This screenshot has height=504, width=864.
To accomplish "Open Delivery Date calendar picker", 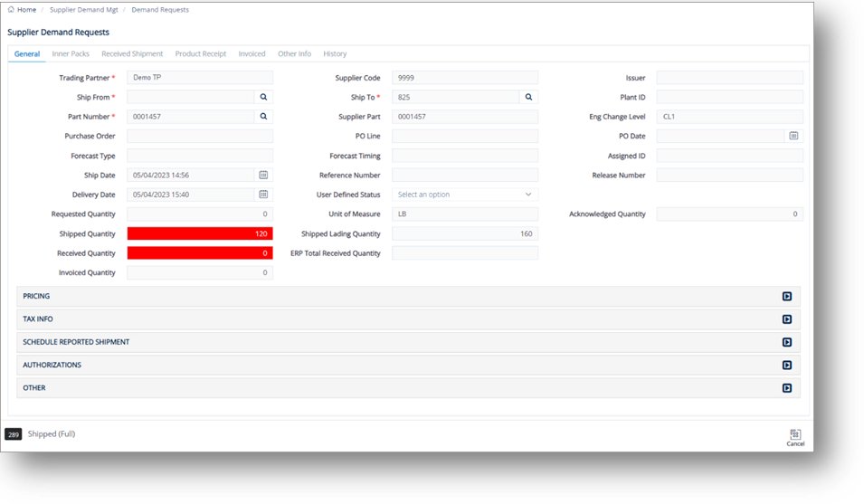I will 263,194.
